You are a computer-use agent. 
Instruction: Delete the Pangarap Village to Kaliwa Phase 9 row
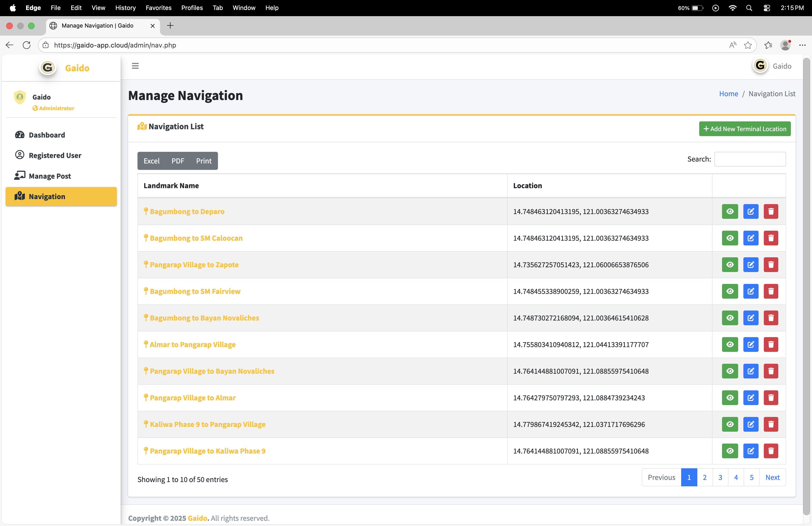tap(770, 451)
